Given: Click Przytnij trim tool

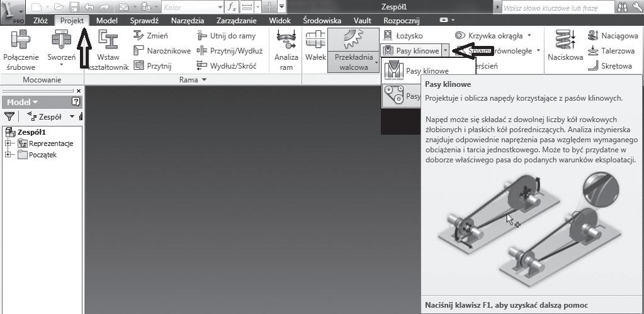Looking at the screenshot, I should point(153,65).
